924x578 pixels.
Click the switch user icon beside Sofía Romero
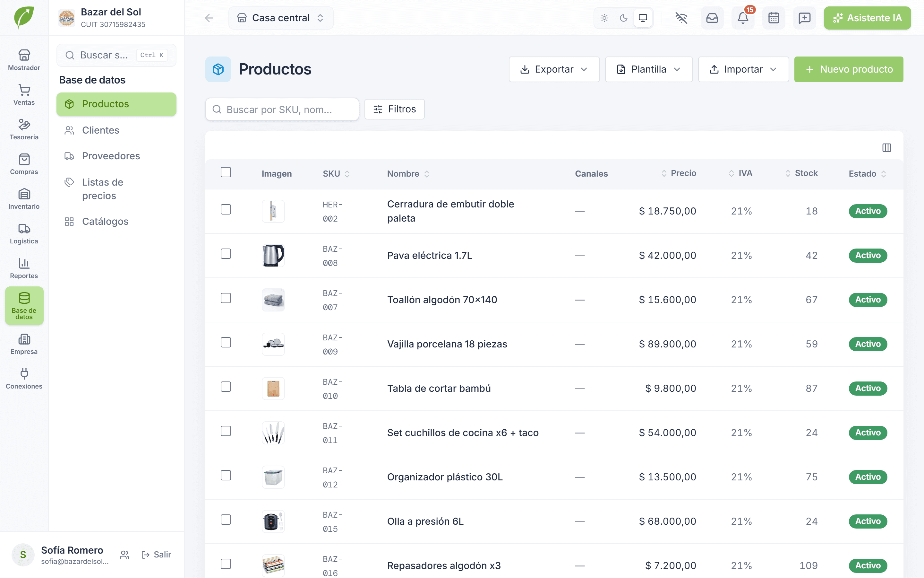124,555
